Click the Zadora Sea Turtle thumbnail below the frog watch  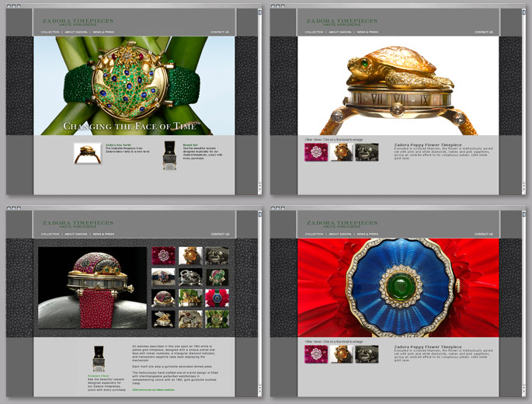[87, 153]
